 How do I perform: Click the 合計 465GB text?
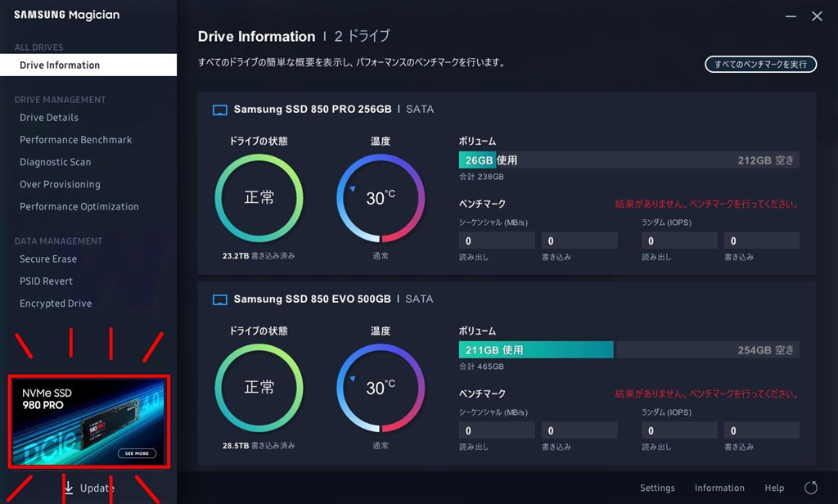[x=481, y=367]
